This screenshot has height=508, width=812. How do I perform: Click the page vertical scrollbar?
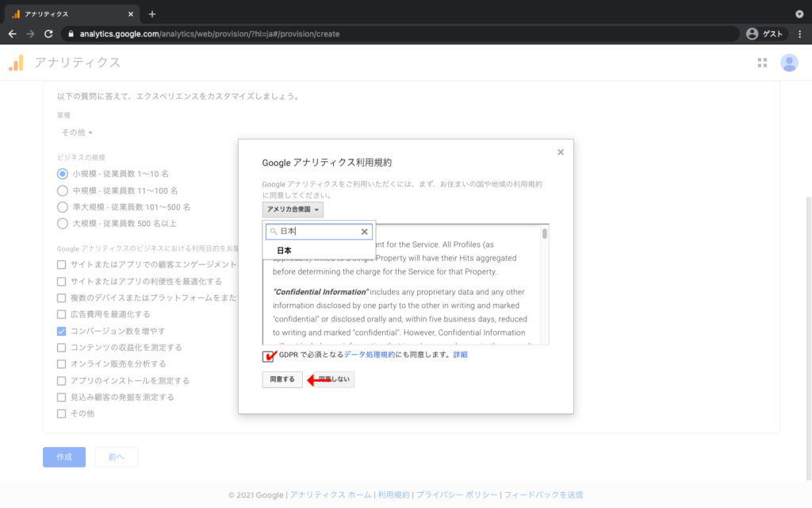tap(809, 338)
